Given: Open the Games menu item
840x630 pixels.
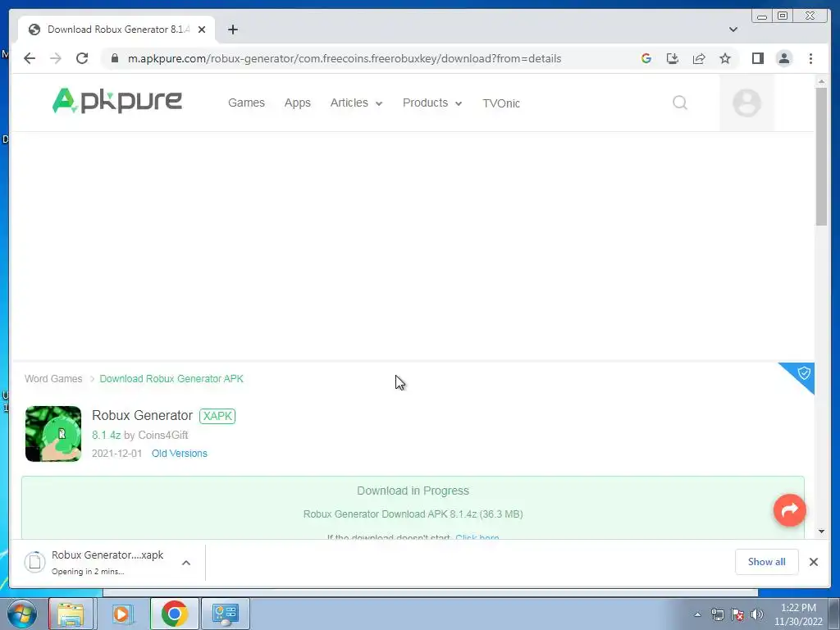Looking at the screenshot, I should (x=246, y=103).
